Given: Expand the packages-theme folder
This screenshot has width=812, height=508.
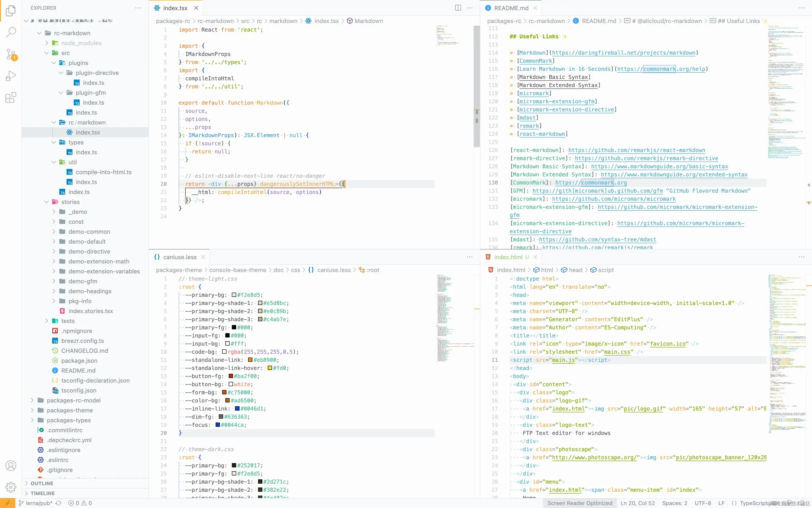Looking at the screenshot, I should point(70,410).
